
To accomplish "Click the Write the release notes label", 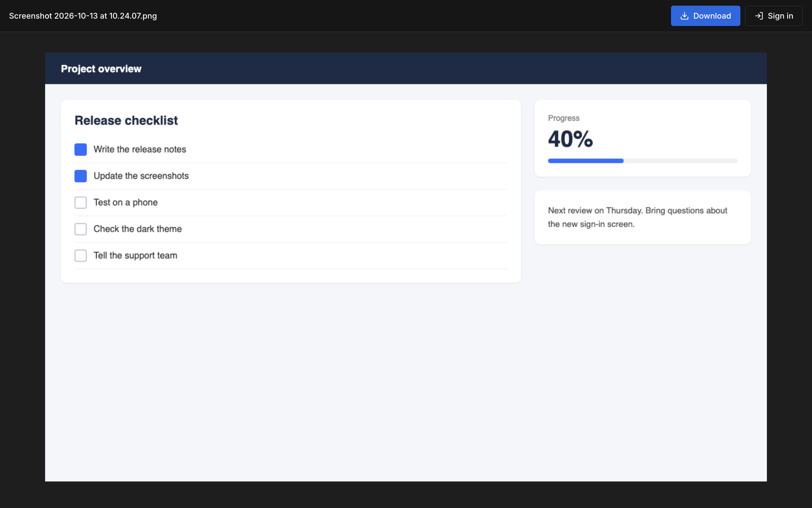I will tap(140, 149).
